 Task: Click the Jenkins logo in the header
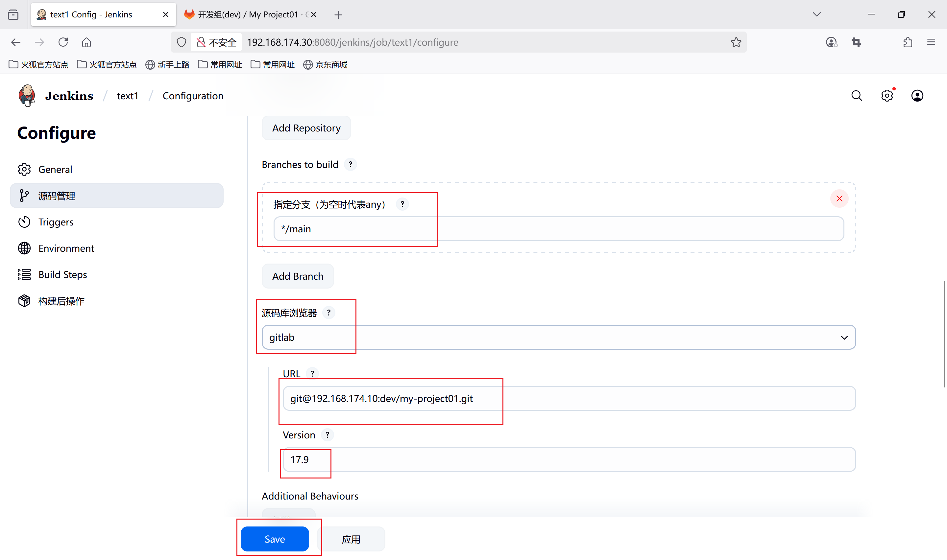(27, 96)
